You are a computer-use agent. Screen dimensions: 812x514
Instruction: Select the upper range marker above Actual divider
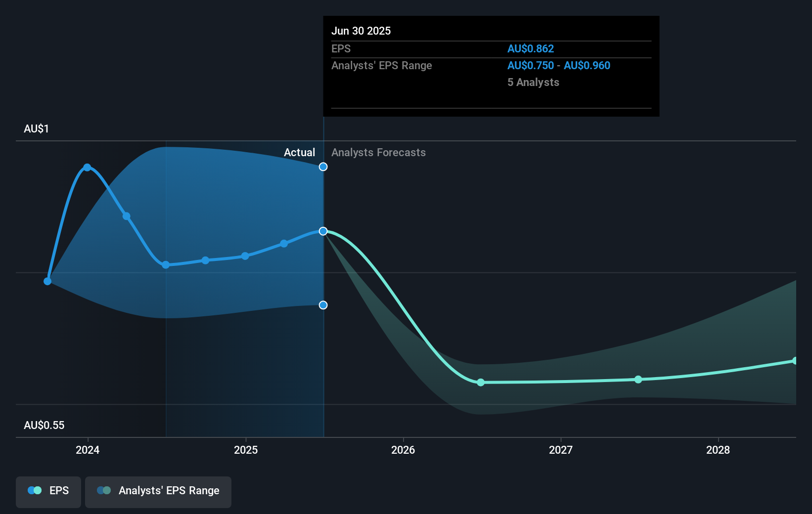pos(323,167)
